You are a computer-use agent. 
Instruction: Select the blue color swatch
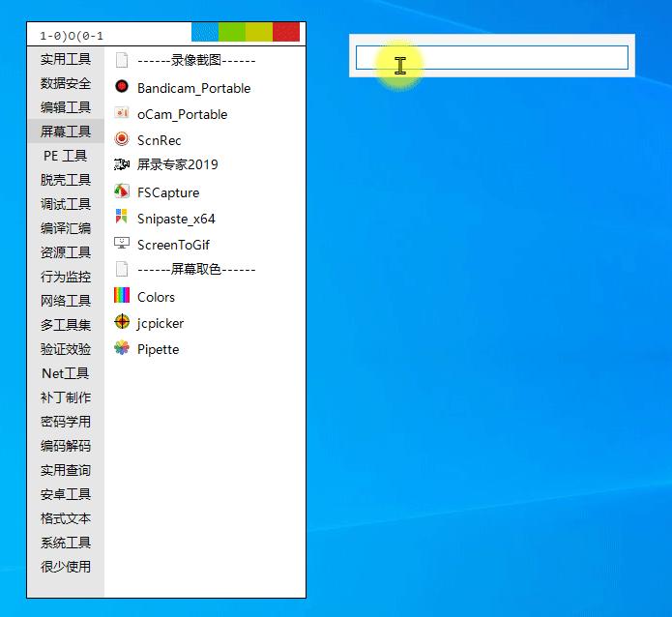(205, 33)
